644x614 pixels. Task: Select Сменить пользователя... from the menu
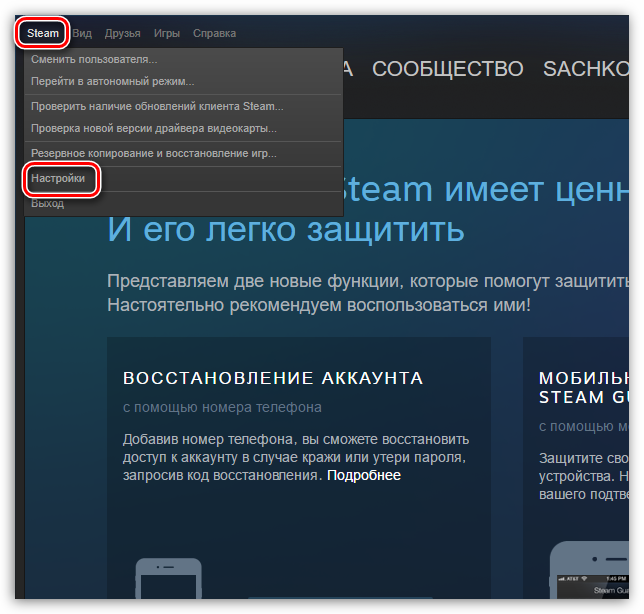[x=94, y=60]
